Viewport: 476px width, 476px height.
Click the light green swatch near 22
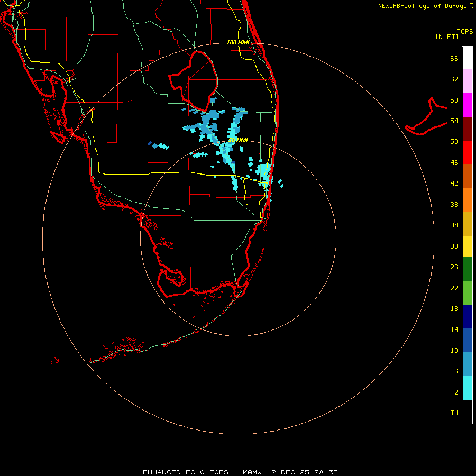[x=467, y=293]
